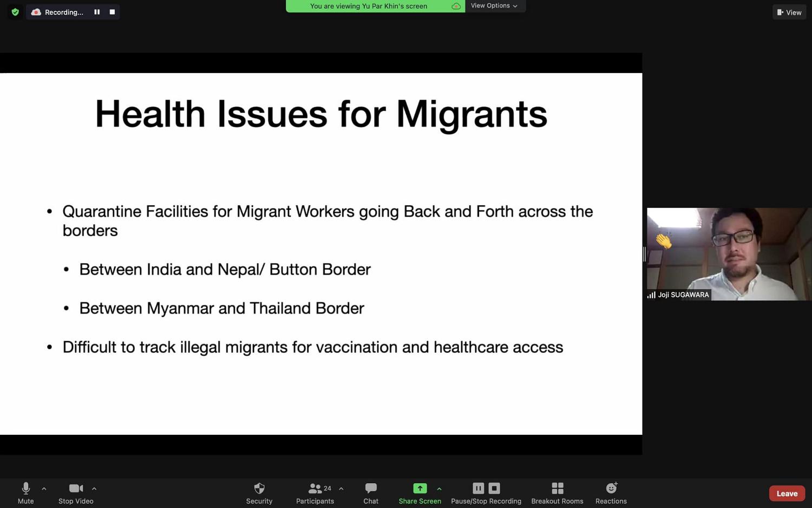Select Joji SUGAWARA's video thumbnail
This screenshot has width=812, height=508.
[x=729, y=254]
